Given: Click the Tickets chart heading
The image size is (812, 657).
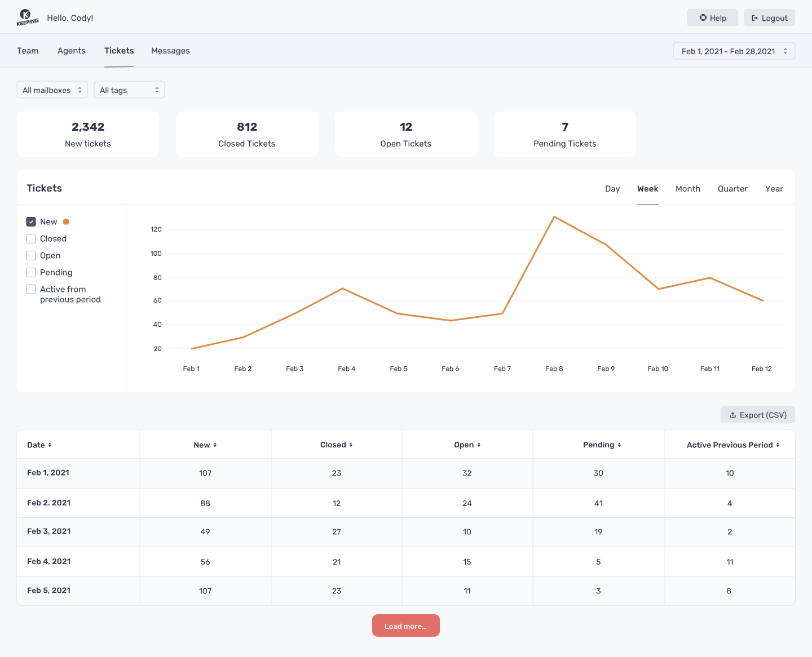Looking at the screenshot, I should coord(44,188).
